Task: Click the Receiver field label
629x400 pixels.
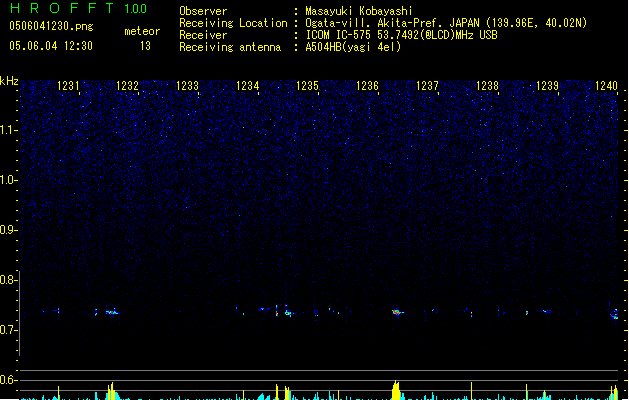Action: (x=203, y=35)
